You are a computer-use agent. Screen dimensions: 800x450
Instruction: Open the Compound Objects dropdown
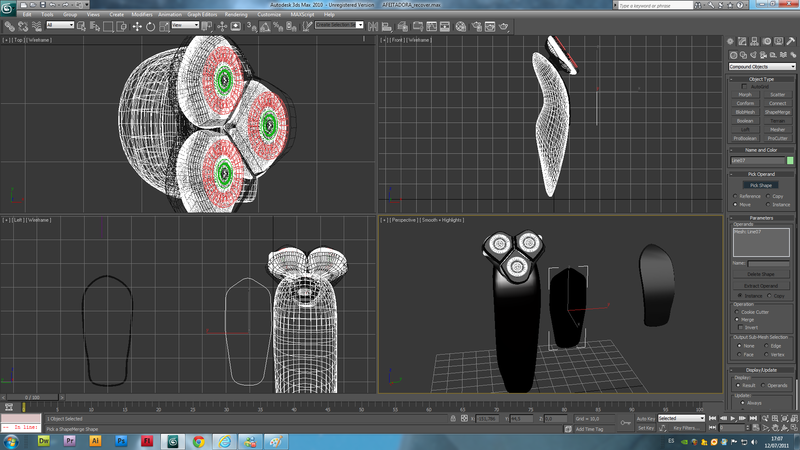[762, 67]
